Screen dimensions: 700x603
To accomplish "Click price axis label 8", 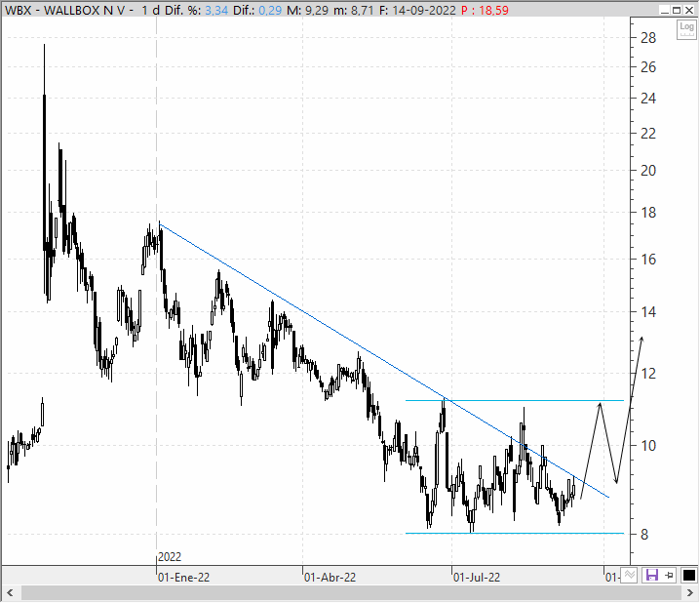I will point(644,535).
